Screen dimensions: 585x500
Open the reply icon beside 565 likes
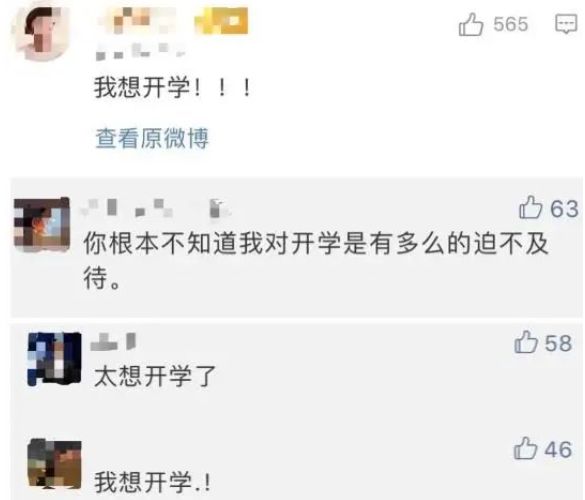(x=566, y=24)
